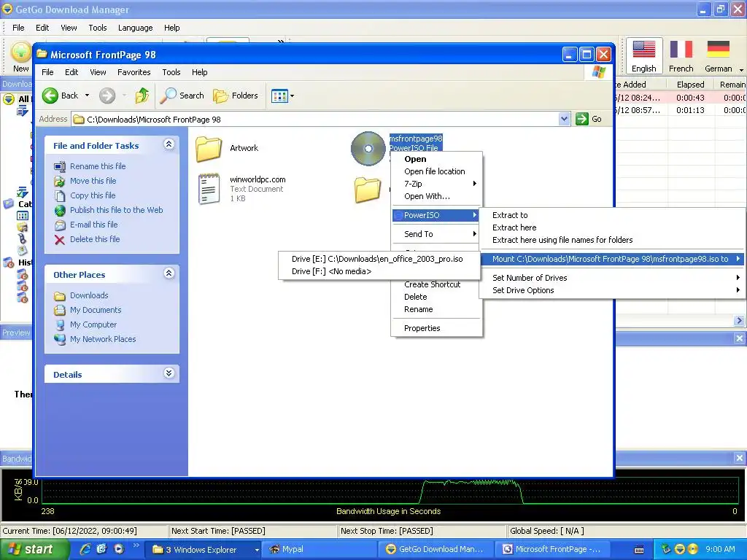
Task: Close the GetGo Bandwidth panel
Action: click(739, 458)
